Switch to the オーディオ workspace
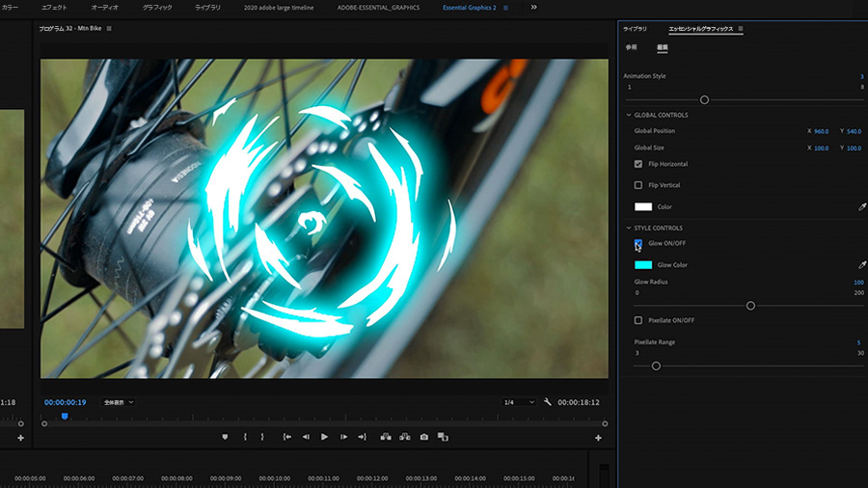Screen dimensions: 868x488 click(x=104, y=8)
